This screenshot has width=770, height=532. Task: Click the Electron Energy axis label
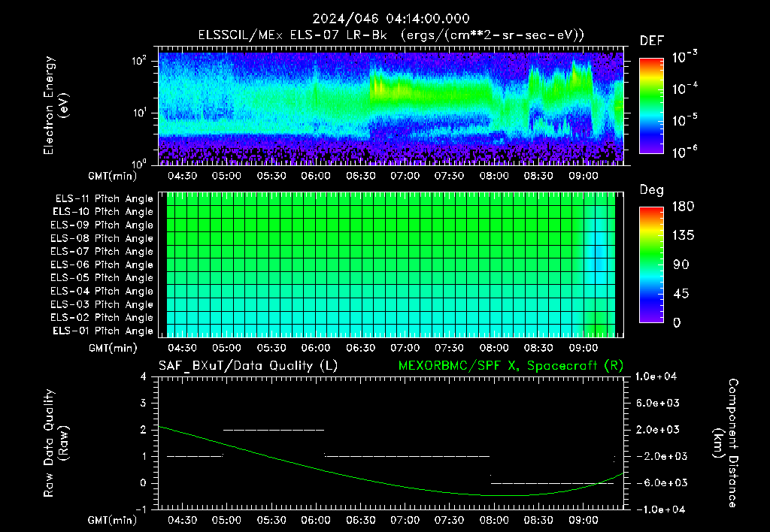[56, 105]
